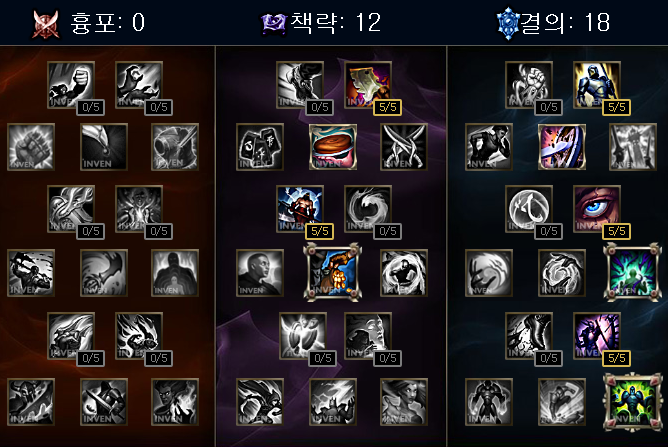
Task: Select the rune cards mastery in Cunning tree
Action: [x=259, y=147]
